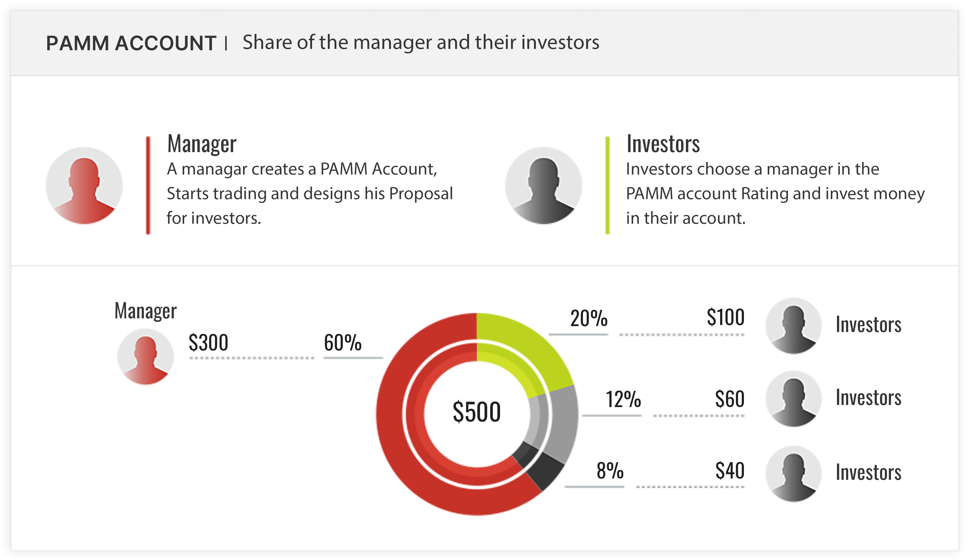
Task: Click the Manager heading above the description
Action: point(202,144)
